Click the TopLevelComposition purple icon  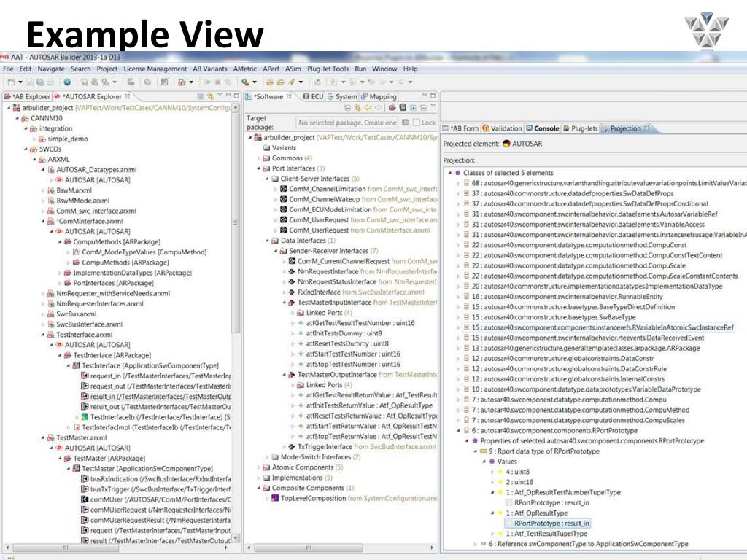click(x=275, y=498)
